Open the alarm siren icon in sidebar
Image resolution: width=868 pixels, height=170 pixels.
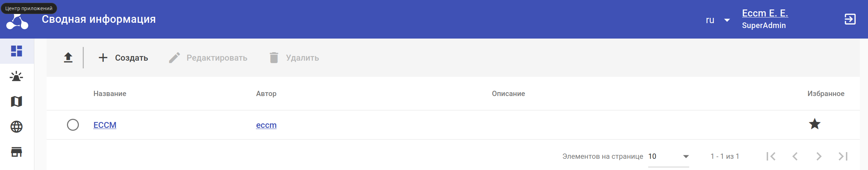[x=16, y=76]
